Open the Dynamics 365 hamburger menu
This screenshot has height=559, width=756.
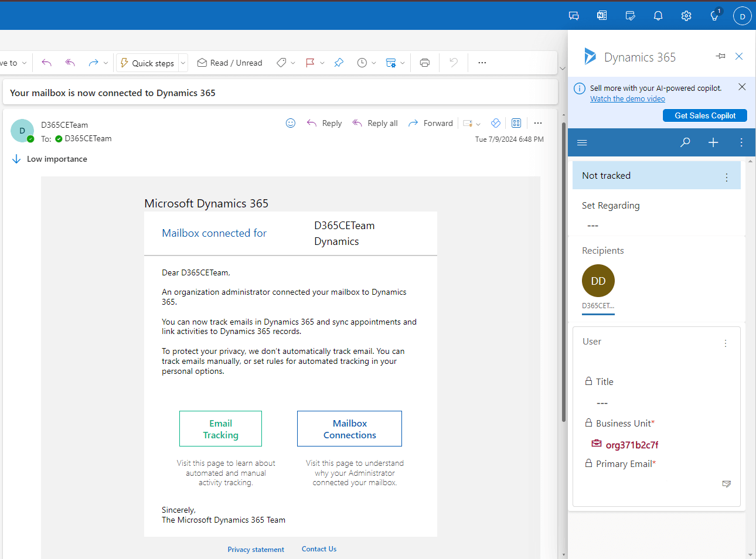(x=582, y=142)
